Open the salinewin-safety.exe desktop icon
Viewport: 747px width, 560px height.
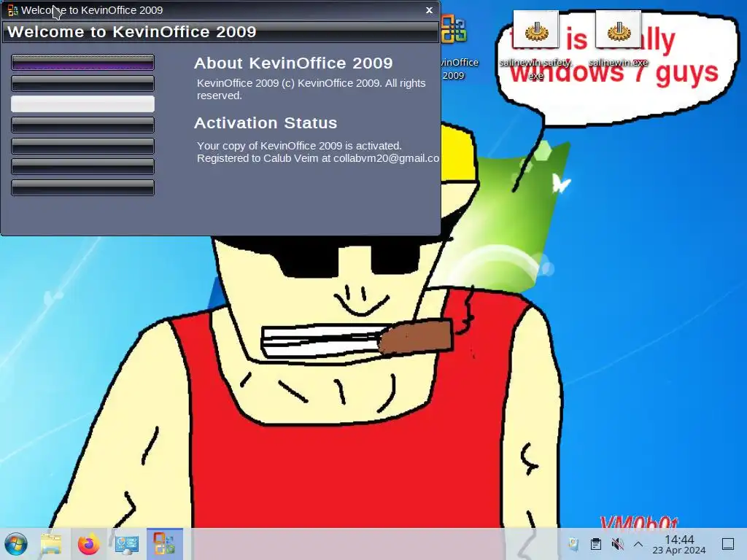pyautogui.click(x=536, y=45)
